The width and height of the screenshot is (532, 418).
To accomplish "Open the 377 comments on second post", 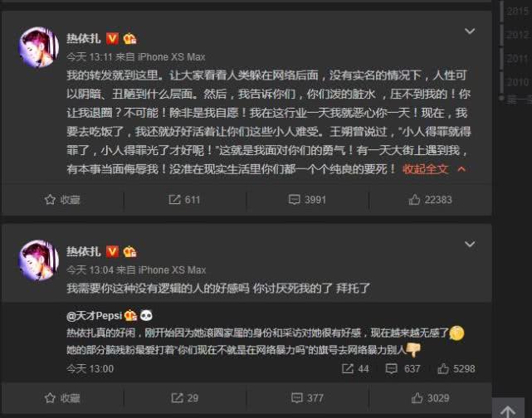I will tap(307, 398).
